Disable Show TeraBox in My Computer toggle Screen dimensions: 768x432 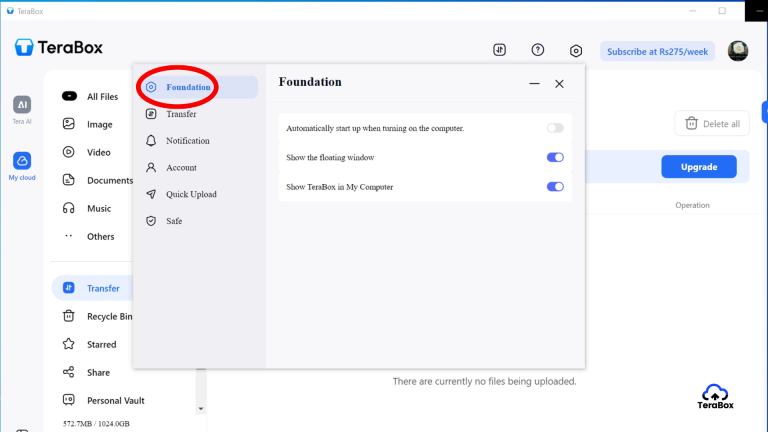555,187
